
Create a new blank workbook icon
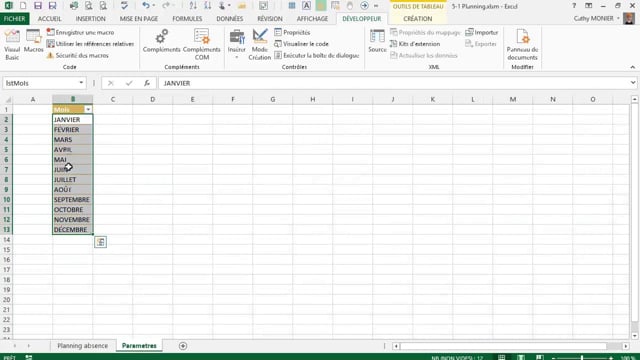(23, 6)
